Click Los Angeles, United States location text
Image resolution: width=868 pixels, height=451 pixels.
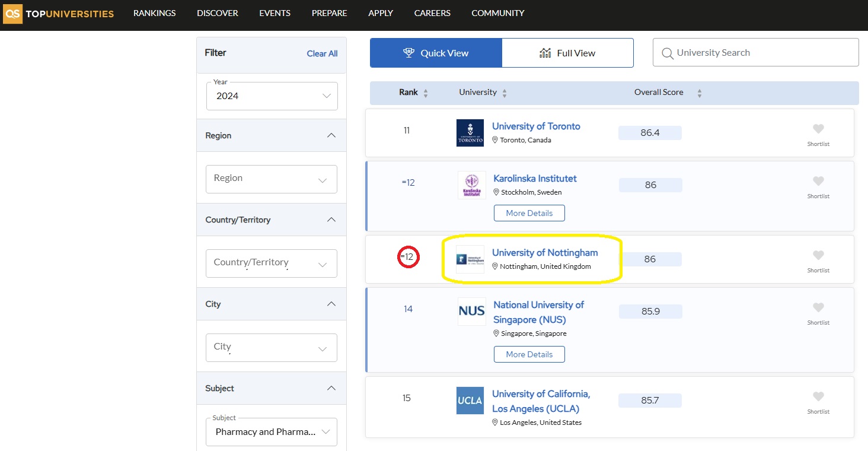[x=541, y=423]
